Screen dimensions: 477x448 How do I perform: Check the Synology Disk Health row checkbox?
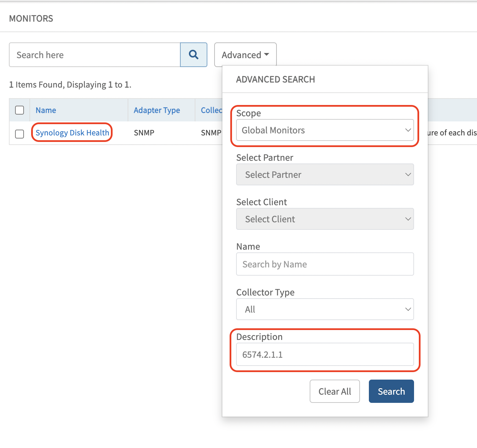(x=20, y=133)
